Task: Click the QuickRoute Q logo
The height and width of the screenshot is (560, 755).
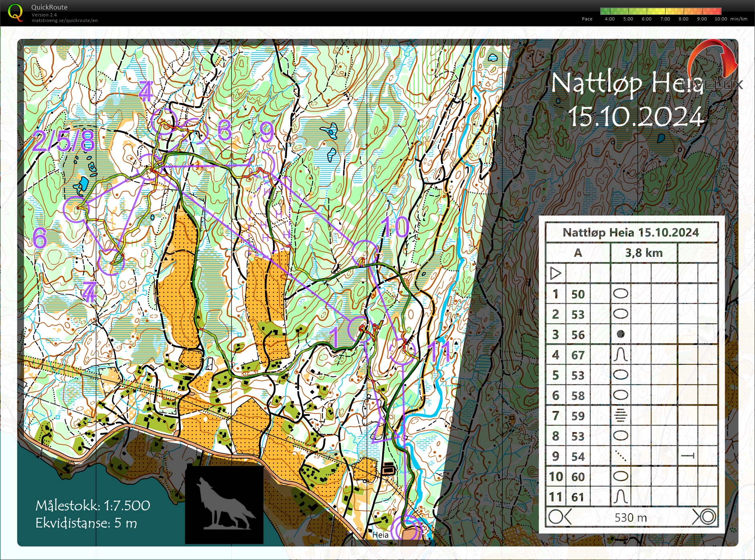Action: tap(15, 12)
